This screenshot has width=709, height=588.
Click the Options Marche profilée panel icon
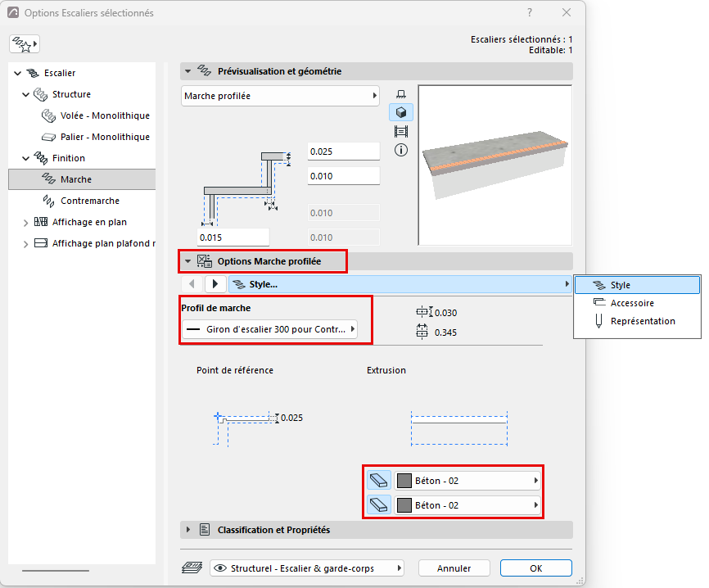tap(205, 261)
